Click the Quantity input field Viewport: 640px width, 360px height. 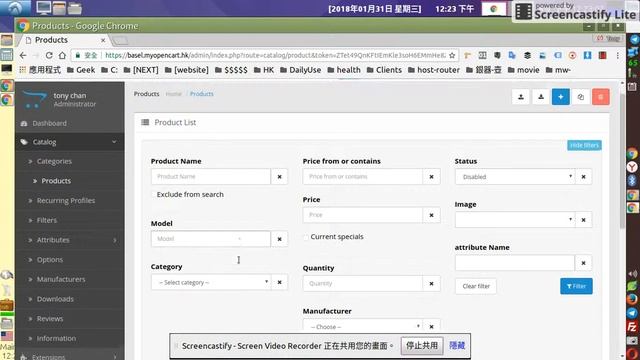point(362,284)
